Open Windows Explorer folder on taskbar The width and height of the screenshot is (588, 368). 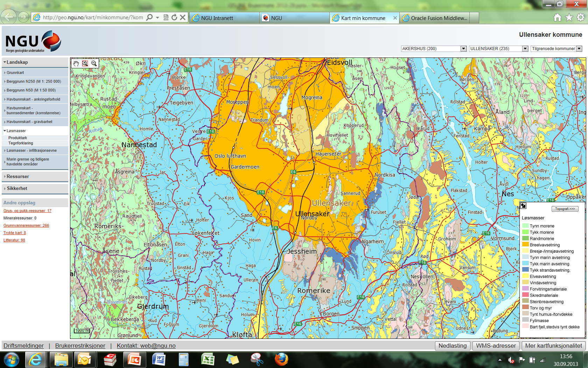click(61, 360)
